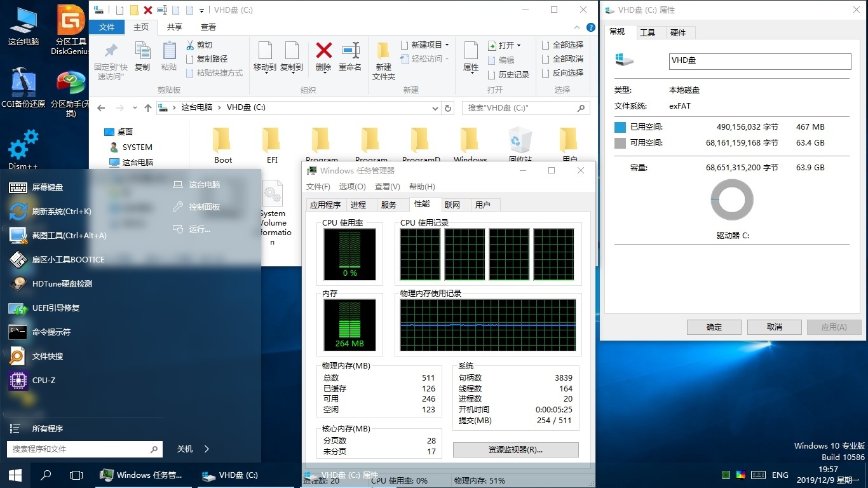The height and width of the screenshot is (488, 868).
Task: Open the Processes tab in Task Manager
Action: pos(358,205)
